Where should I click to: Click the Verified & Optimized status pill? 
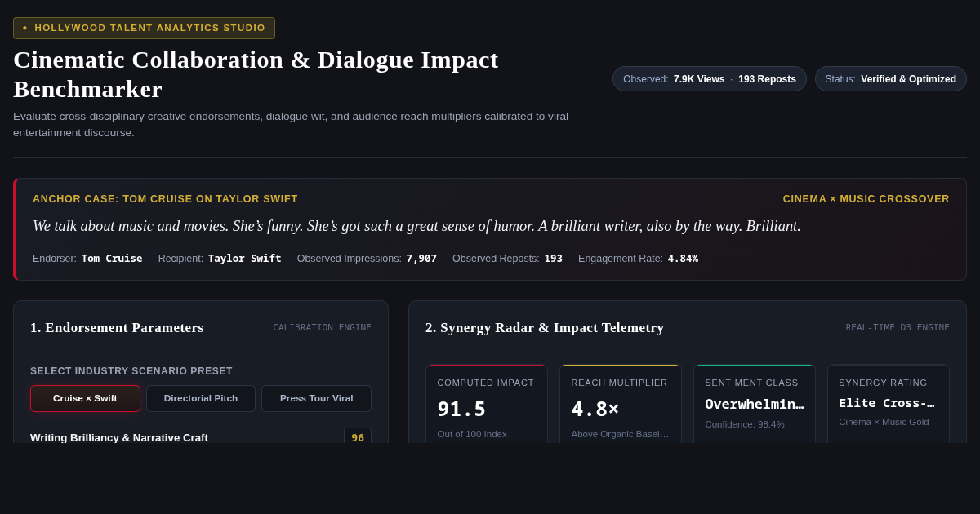(890, 79)
